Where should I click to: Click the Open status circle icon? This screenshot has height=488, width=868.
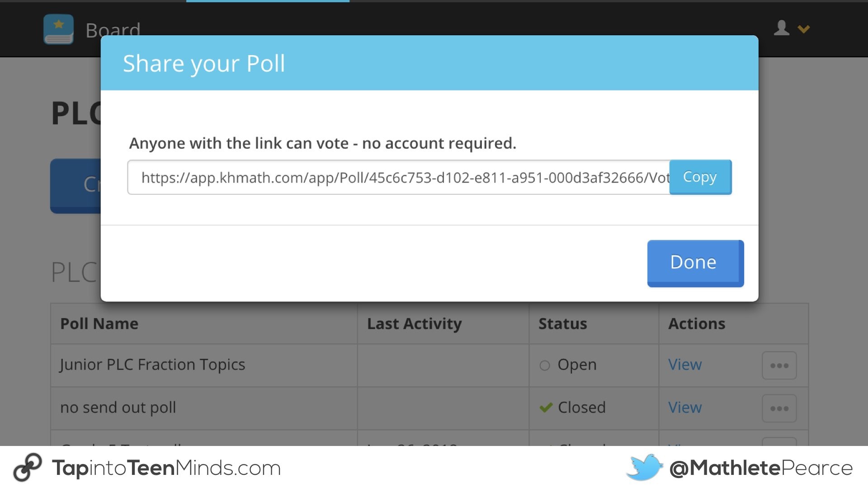(545, 365)
